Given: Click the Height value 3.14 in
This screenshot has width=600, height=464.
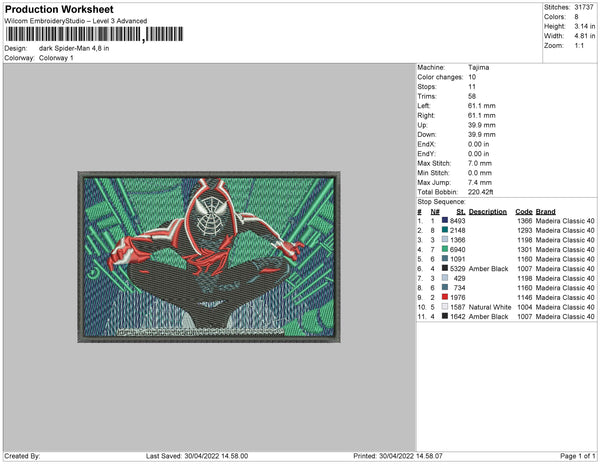Looking at the screenshot, I should coord(585,26).
